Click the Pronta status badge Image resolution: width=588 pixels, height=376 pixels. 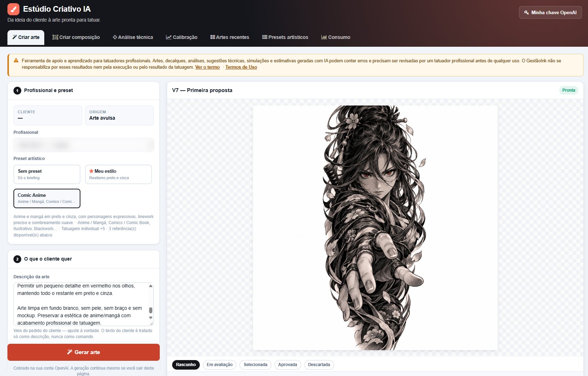569,90
